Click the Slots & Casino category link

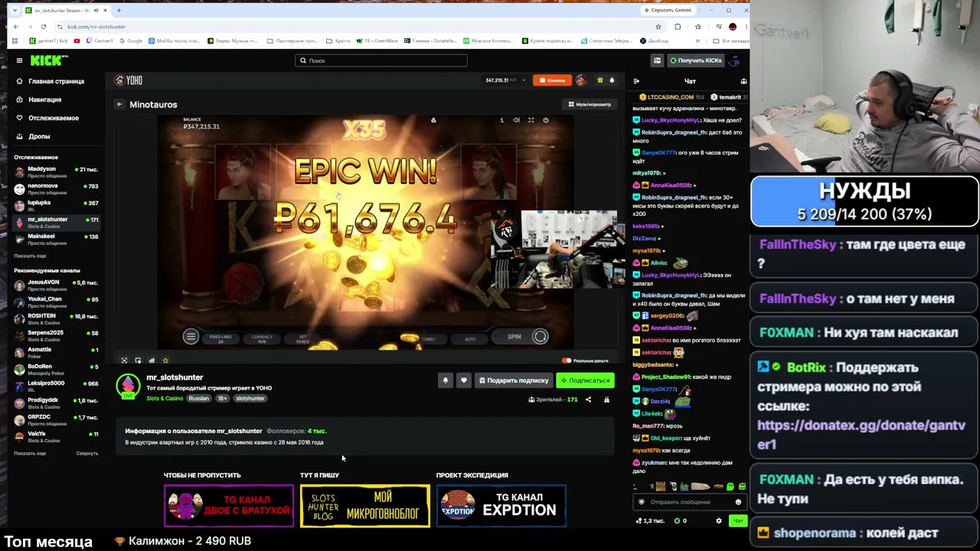pos(165,399)
